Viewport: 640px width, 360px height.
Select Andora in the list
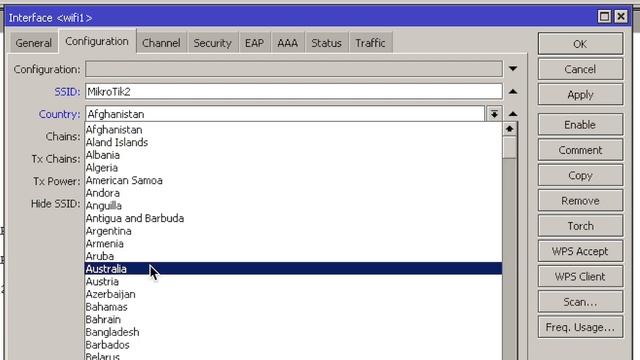pos(293,193)
